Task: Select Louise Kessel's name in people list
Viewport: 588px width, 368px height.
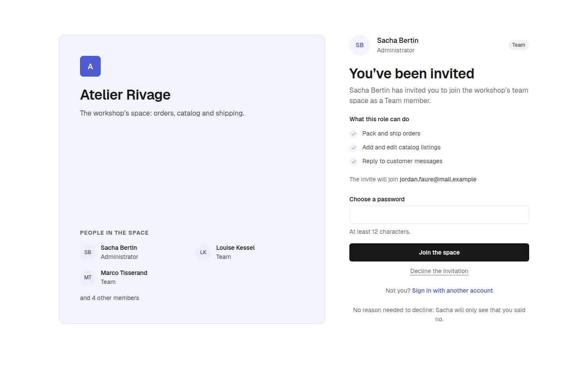Action: (235, 248)
